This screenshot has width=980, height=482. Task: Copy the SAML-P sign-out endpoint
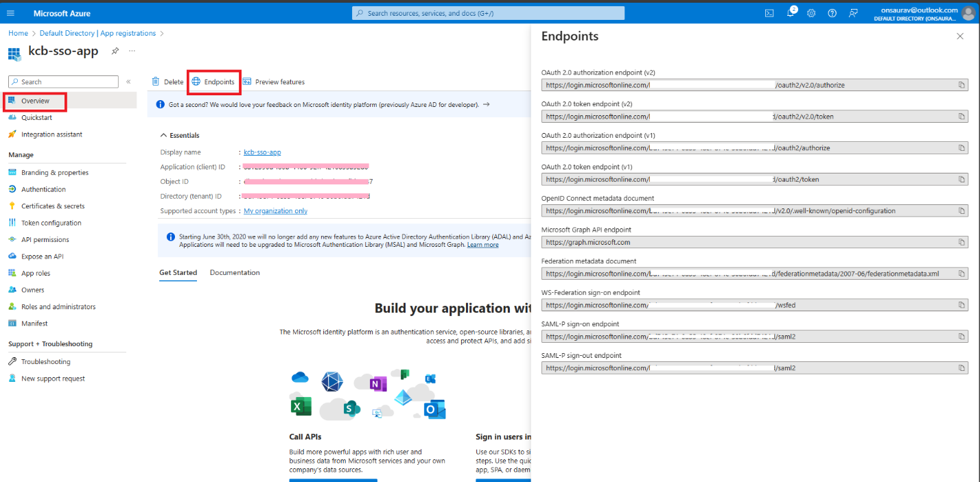click(x=961, y=367)
